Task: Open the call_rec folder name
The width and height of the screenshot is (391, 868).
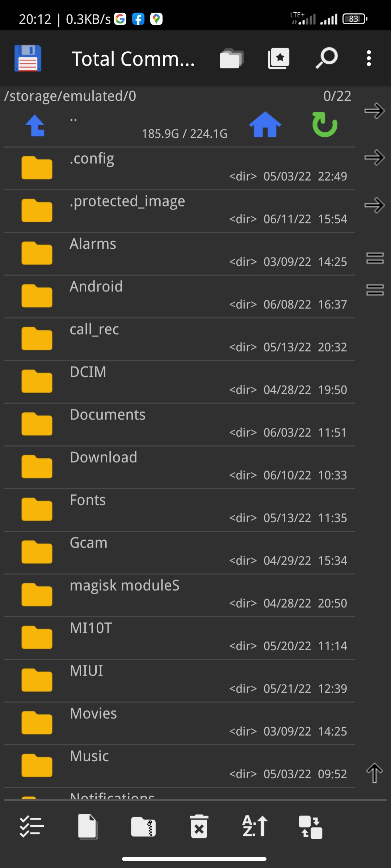Action: click(94, 329)
